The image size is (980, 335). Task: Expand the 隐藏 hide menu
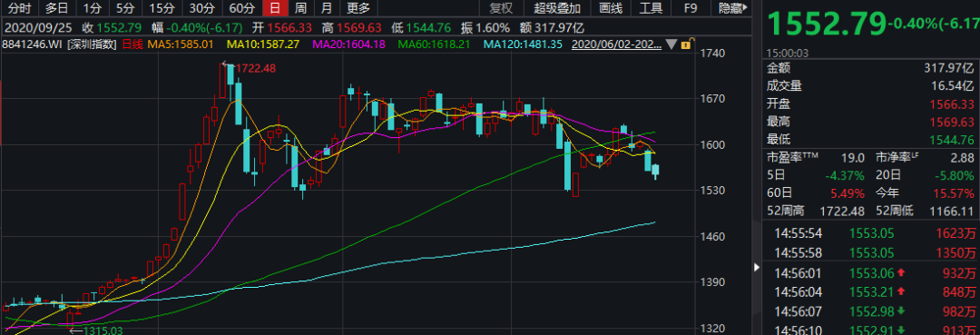pos(733,8)
